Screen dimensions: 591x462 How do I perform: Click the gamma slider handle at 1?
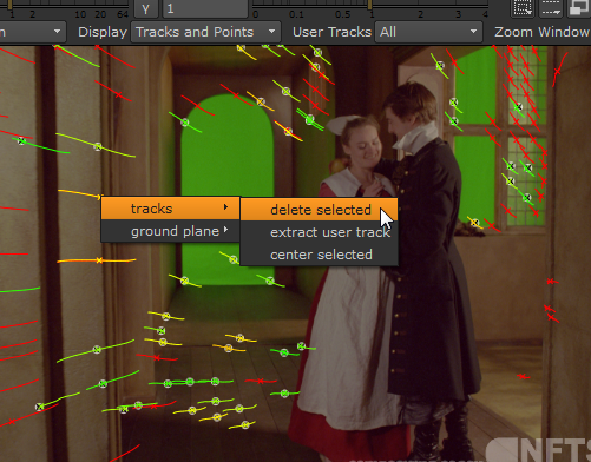click(370, 4)
